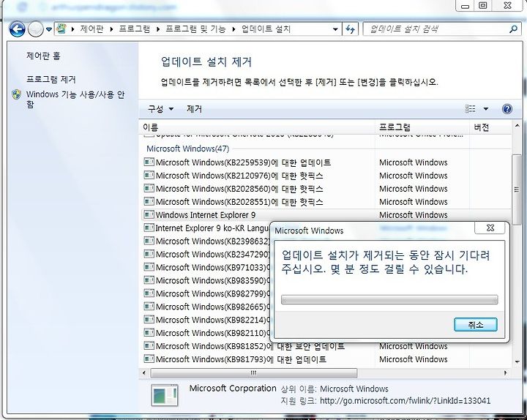Sort by the 이름 column header

pos(257,127)
